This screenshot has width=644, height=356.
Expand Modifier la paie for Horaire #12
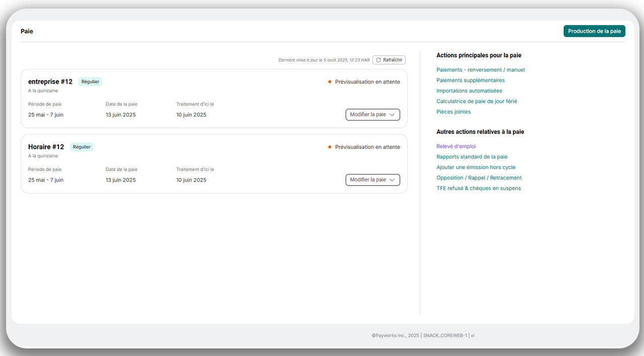(x=372, y=180)
